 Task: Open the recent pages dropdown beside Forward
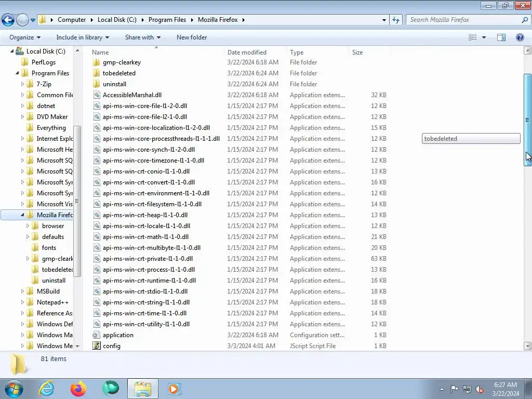pyautogui.click(x=33, y=20)
